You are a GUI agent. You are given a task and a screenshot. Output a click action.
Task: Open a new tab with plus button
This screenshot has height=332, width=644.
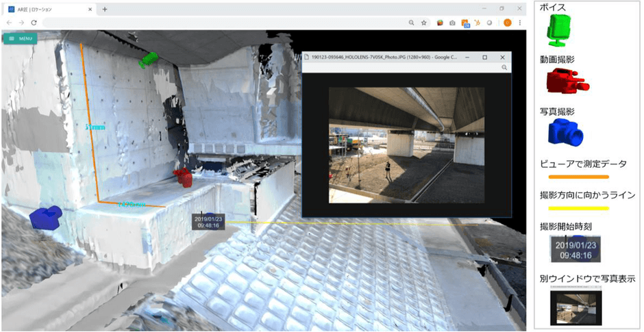point(105,9)
